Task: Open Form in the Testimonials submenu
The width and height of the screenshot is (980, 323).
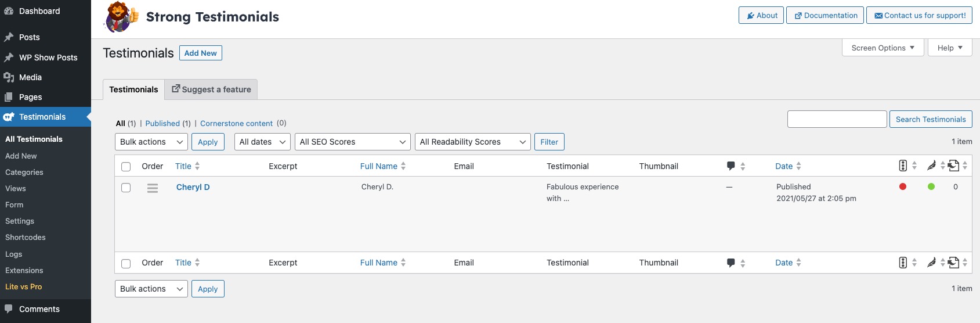Action: click(x=15, y=205)
